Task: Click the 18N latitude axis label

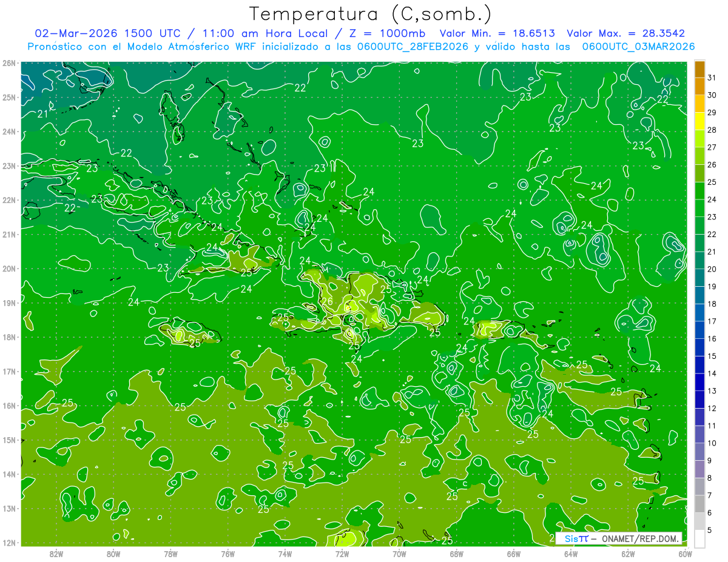Action: point(8,337)
